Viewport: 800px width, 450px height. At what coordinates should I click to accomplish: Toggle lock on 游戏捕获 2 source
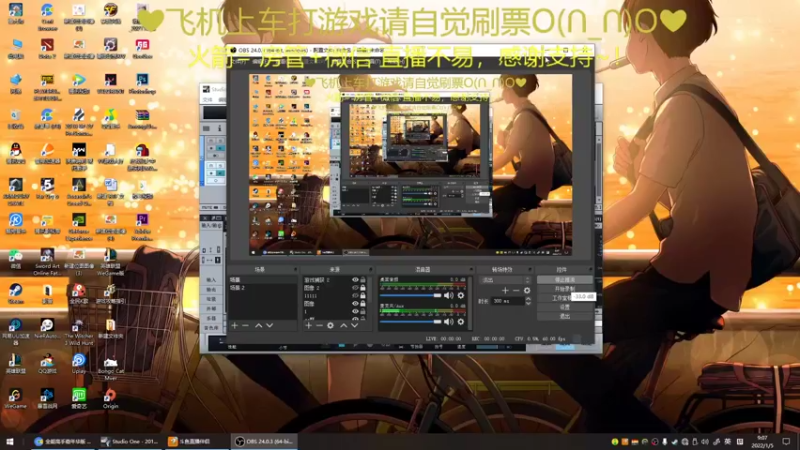363,280
